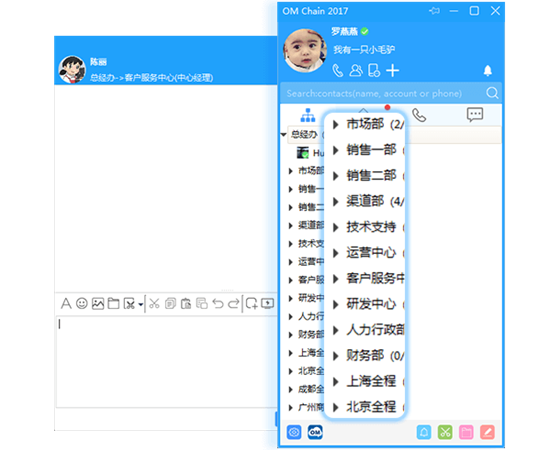Screen dimensions: 560x450
Task: Start screen sharing monitor icon
Action: (x=268, y=304)
